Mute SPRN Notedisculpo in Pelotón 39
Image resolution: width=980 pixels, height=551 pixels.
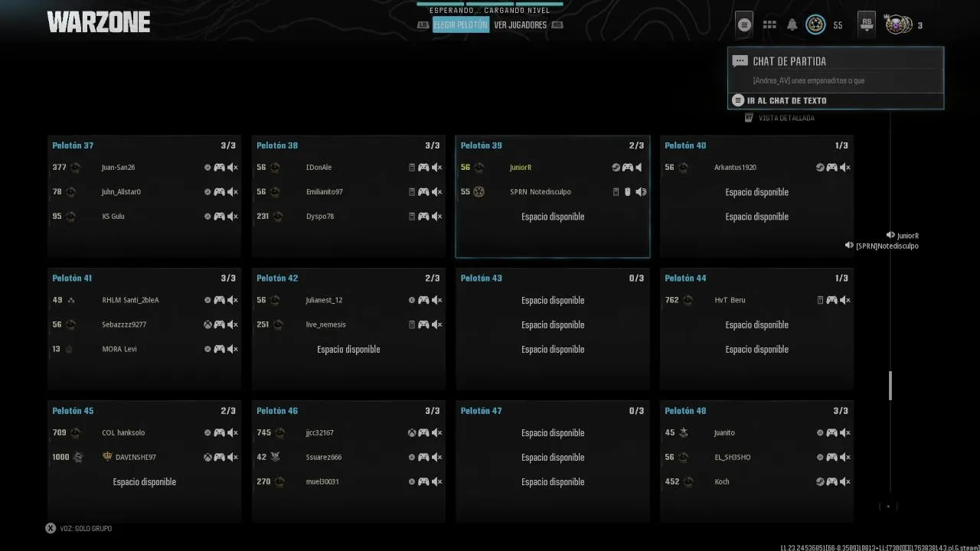click(641, 192)
